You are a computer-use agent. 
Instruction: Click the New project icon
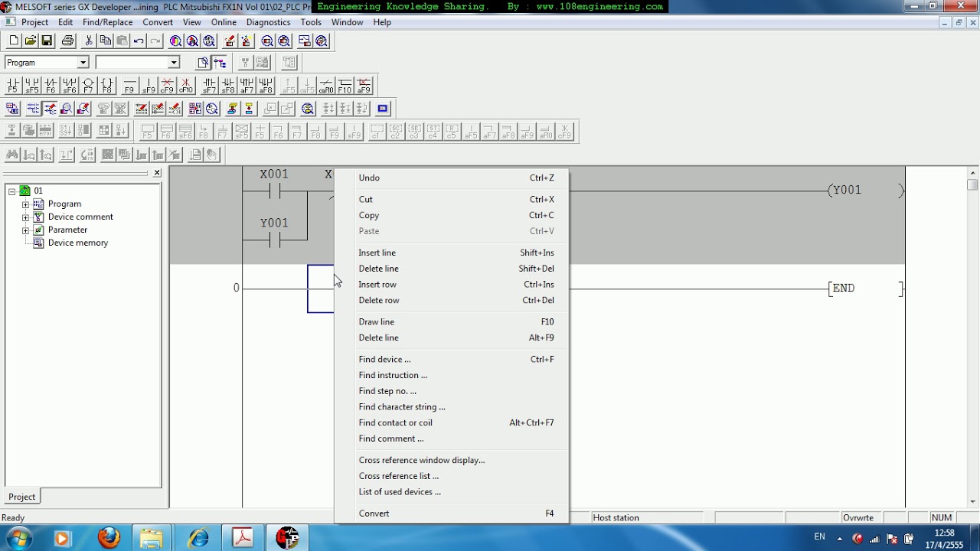pyautogui.click(x=14, y=41)
